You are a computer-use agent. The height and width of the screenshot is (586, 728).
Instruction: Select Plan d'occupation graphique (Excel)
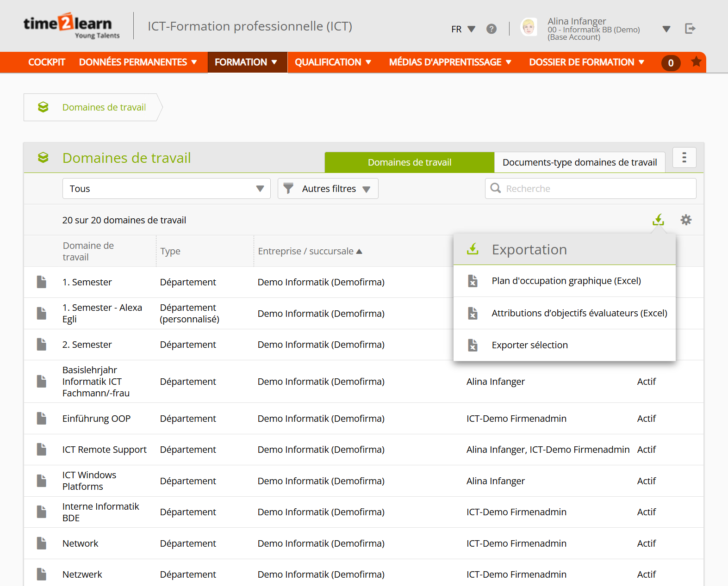click(566, 281)
